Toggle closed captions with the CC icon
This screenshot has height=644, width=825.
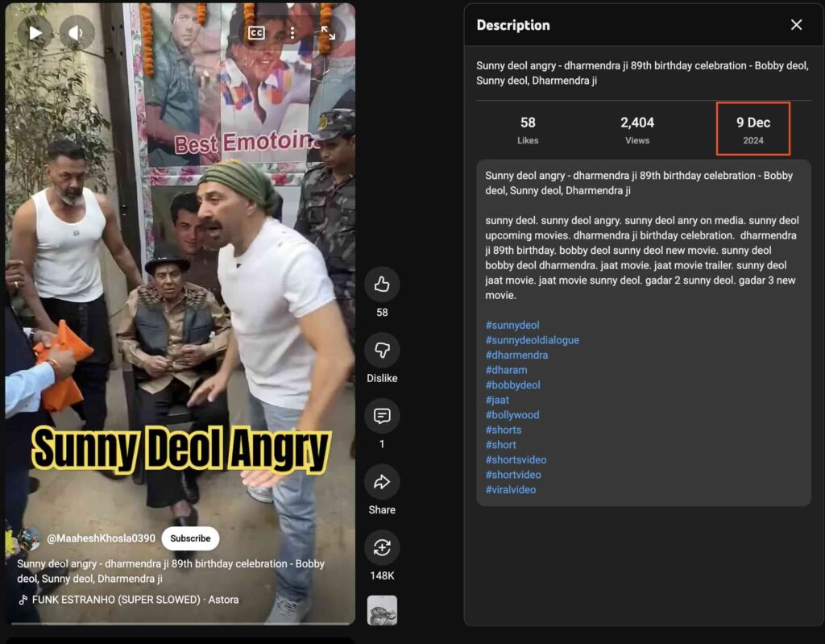pyautogui.click(x=256, y=33)
